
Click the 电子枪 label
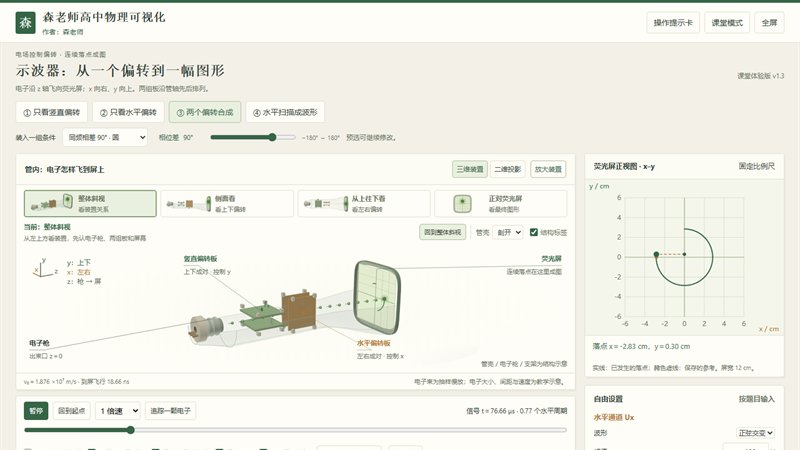point(39,343)
